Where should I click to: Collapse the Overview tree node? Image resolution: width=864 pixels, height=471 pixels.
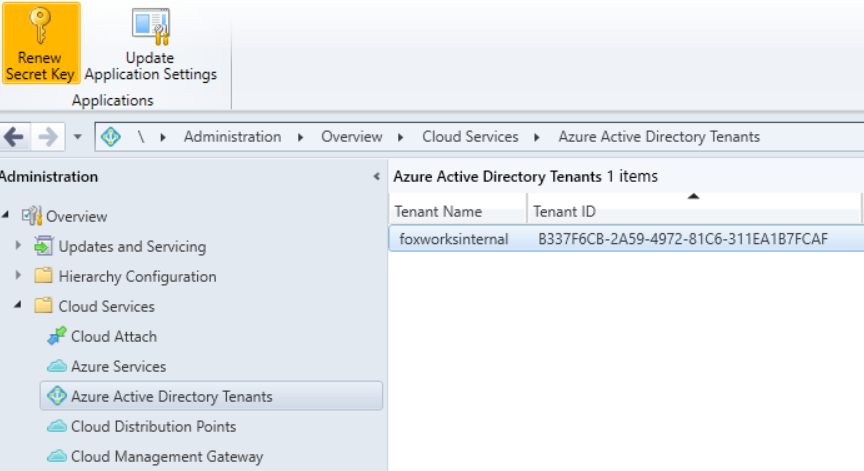6,214
